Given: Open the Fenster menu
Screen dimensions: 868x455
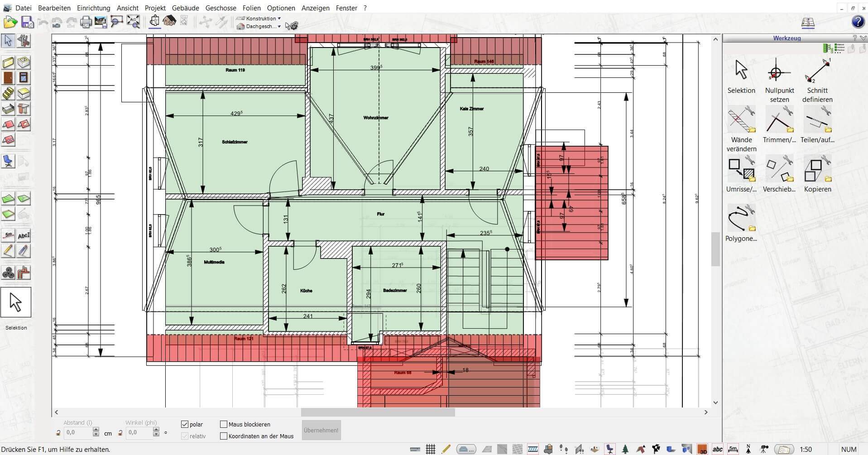Looking at the screenshot, I should (346, 8).
